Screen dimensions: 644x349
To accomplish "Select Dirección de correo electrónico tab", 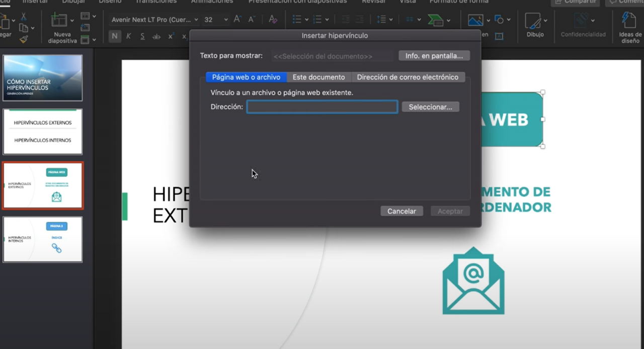I will (x=408, y=77).
